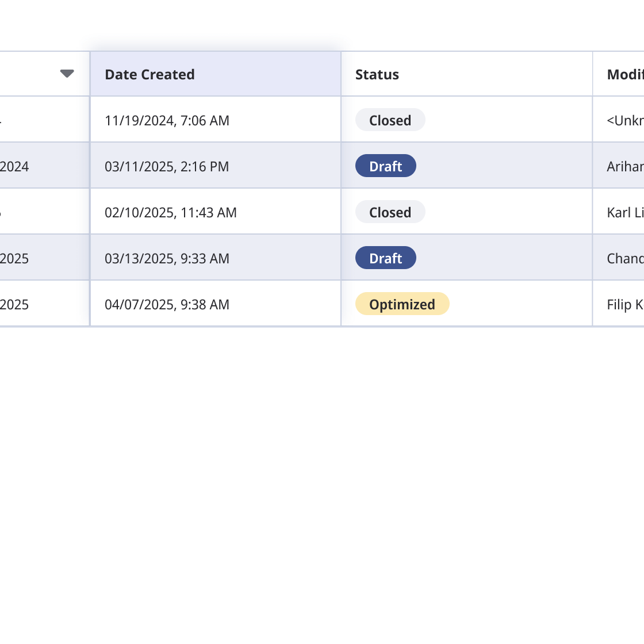The image size is (644, 644).
Task: Select the date 03/13/2025, 9:33 AM
Action: coord(167,258)
